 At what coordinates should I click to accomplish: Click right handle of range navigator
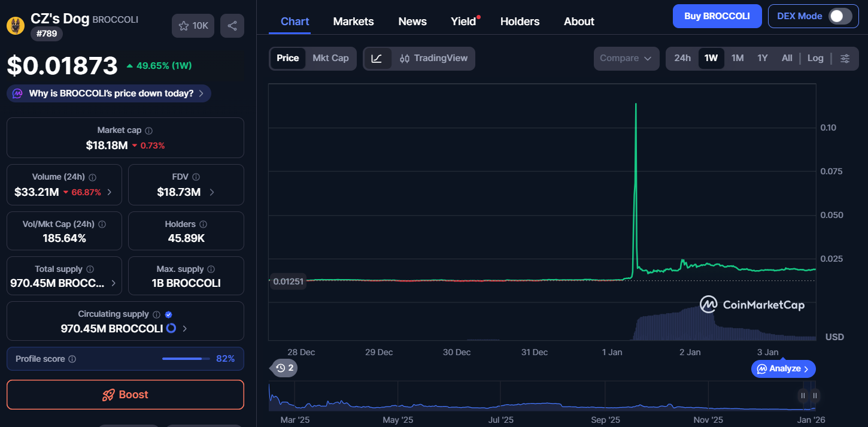pos(815,395)
